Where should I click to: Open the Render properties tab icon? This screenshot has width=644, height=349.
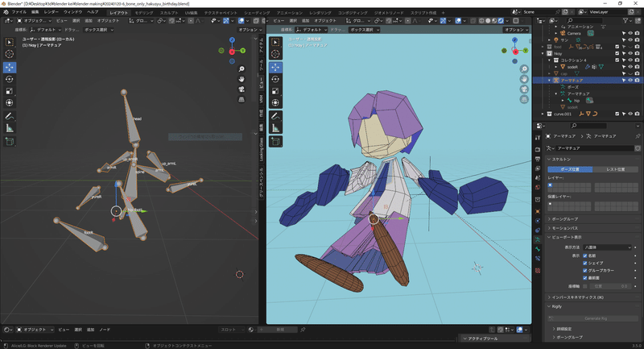click(538, 149)
